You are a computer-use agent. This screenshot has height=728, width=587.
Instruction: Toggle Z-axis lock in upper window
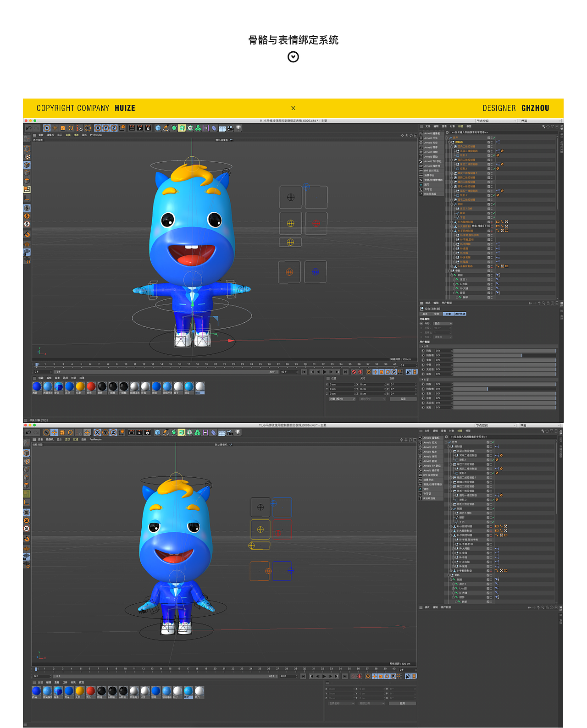pyautogui.click(x=113, y=128)
